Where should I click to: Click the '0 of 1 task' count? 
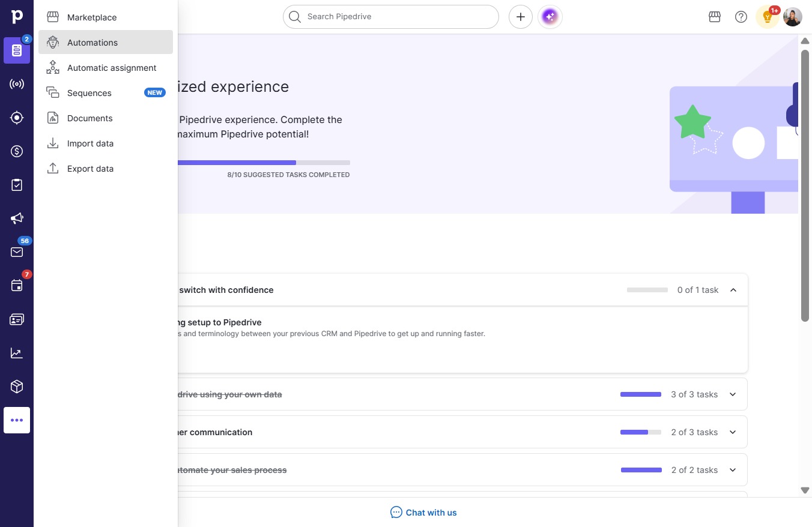pyautogui.click(x=698, y=290)
